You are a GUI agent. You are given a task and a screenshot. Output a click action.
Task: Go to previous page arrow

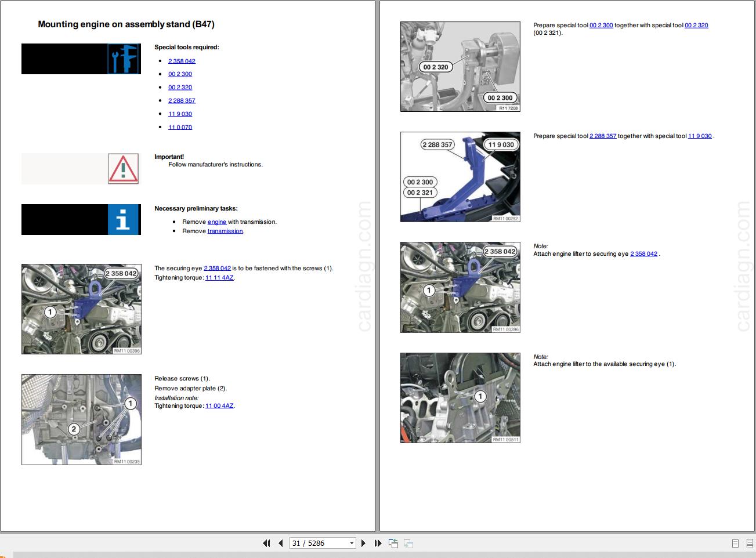point(279,543)
